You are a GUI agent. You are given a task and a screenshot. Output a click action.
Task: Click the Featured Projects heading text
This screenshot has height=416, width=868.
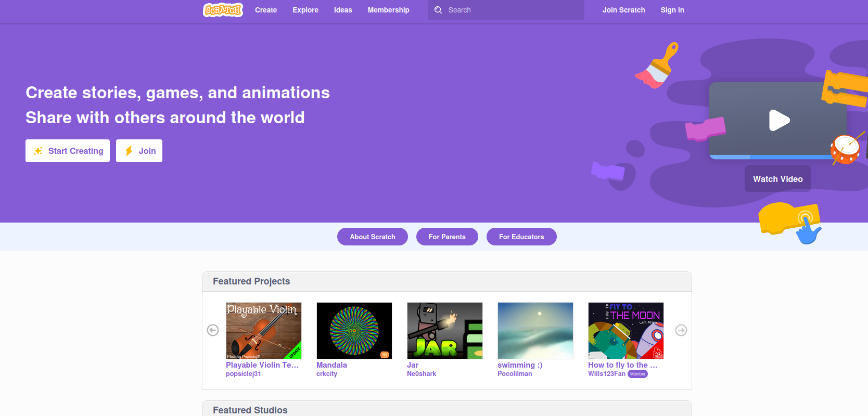coord(251,281)
